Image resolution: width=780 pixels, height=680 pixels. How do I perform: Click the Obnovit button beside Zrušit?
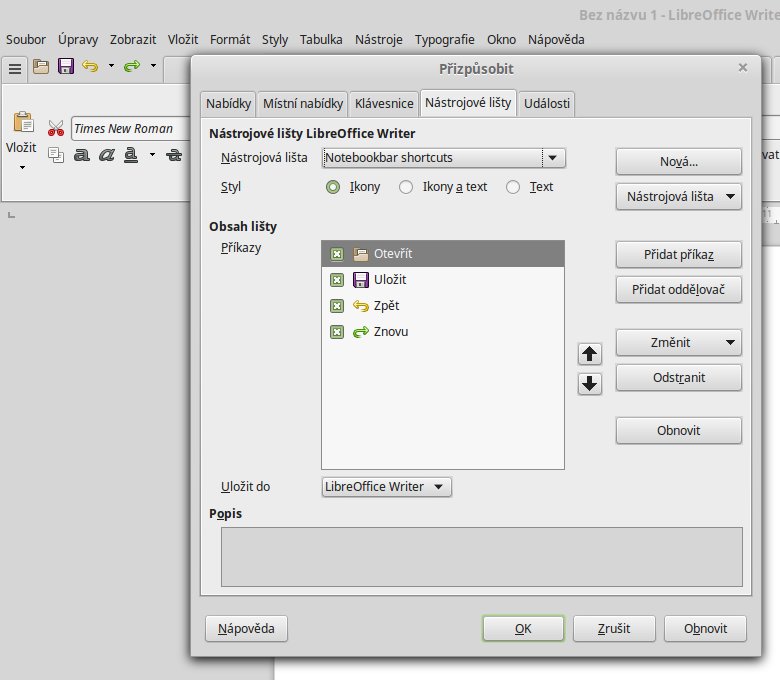point(705,629)
